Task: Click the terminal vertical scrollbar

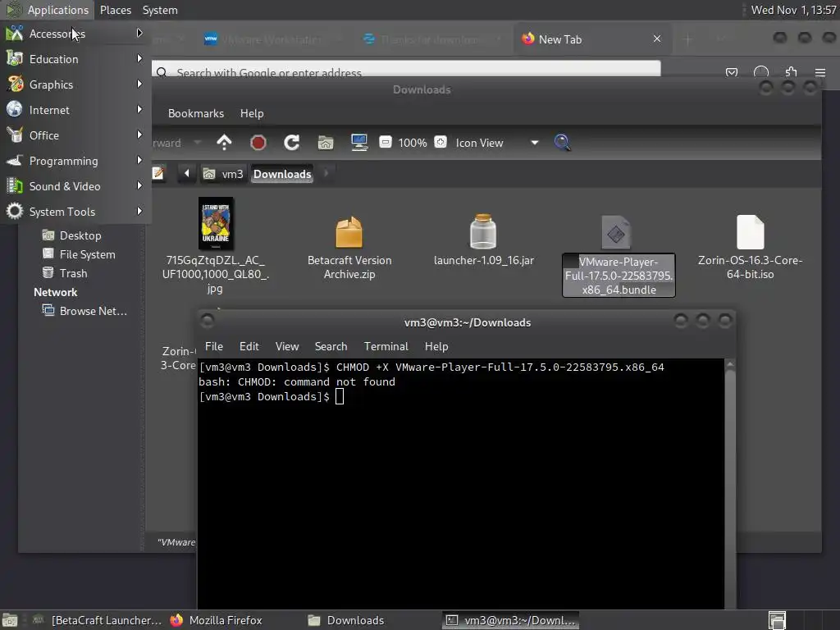Action: [729, 485]
